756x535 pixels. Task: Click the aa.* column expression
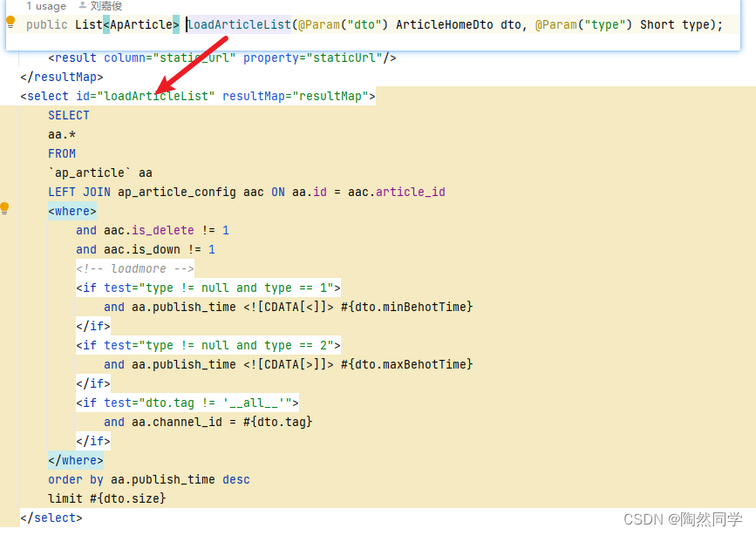pos(62,134)
